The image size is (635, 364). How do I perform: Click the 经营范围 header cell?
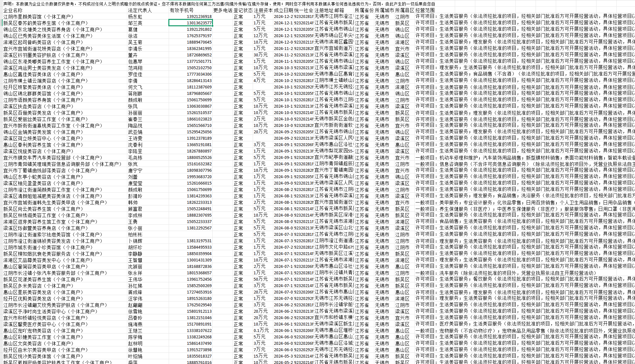(425, 10)
